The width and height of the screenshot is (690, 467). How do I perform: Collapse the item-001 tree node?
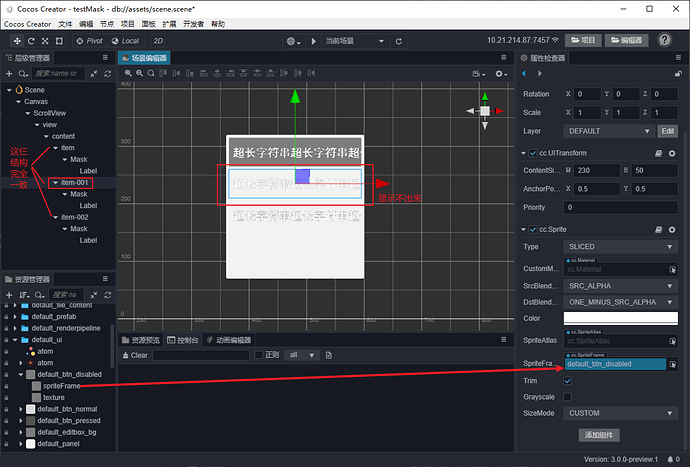[55, 182]
